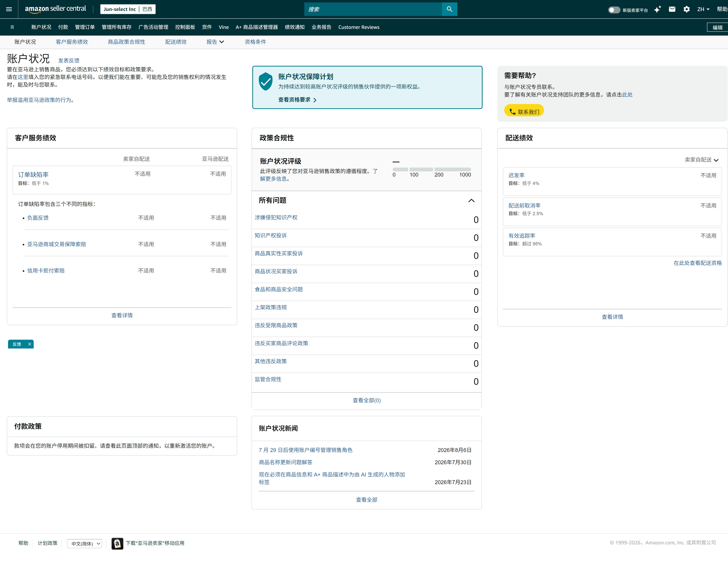Screen dimensions: 728x565
Task: Open 知识产权投诉 issue link
Action: (x=271, y=235)
